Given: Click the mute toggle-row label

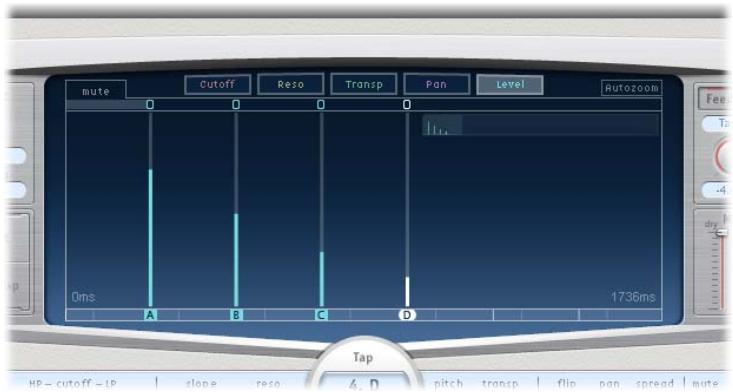Looking at the screenshot, I should (x=96, y=91).
